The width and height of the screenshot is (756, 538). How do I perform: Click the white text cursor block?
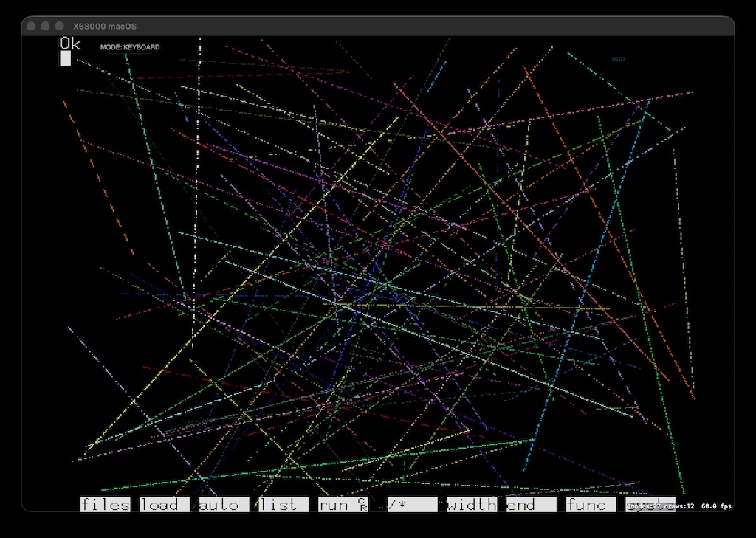[x=66, y=58]
